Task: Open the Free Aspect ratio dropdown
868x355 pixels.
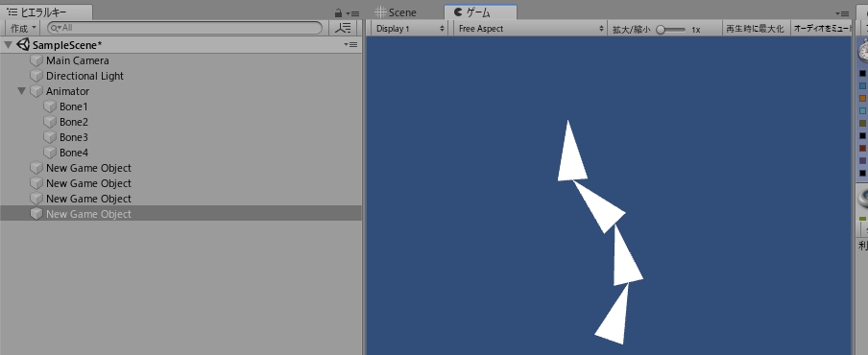Action: pyautogui.click(x=530, y=29)
